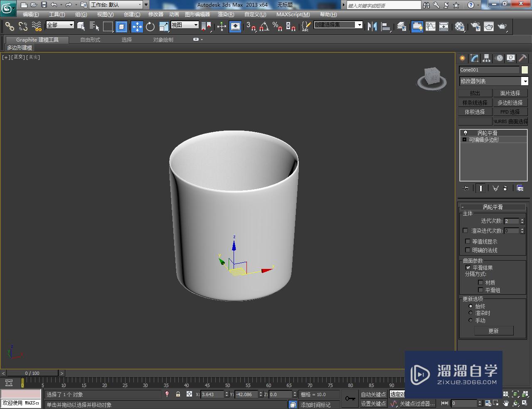Activate the Select and Rotate tool
Image resolution: width=532 pixels, height=409 pixels.
150,27
